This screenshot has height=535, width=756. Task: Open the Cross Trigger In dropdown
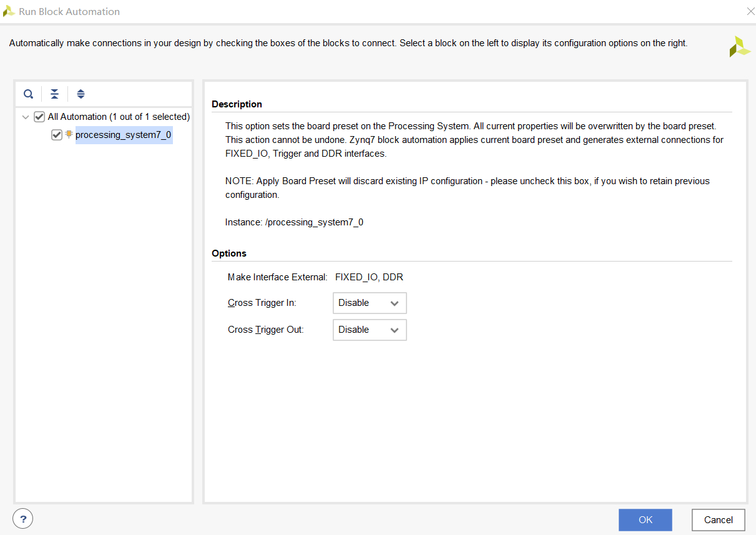[x=370, y=303]
